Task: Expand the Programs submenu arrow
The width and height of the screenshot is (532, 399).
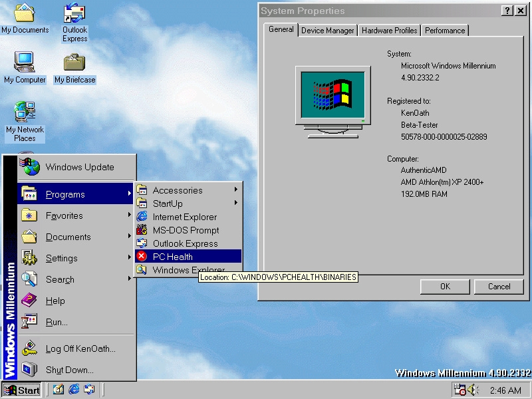Action: point(129,194)
